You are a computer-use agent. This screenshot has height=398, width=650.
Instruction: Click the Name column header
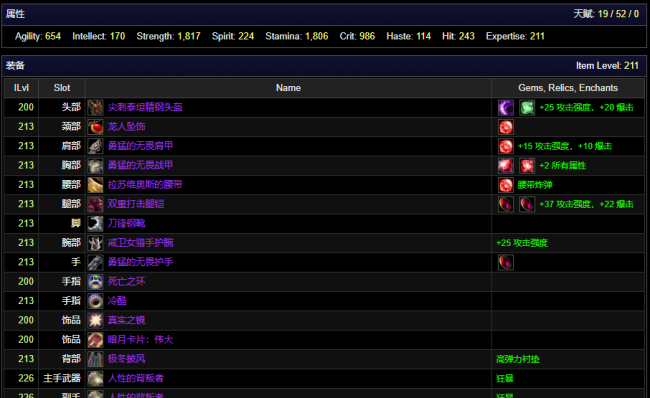click(x=288, y=88)
